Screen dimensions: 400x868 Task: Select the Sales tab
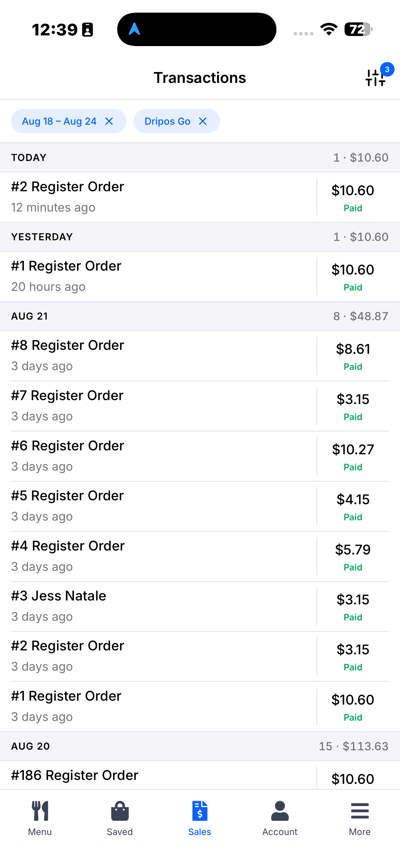(200, 818)
